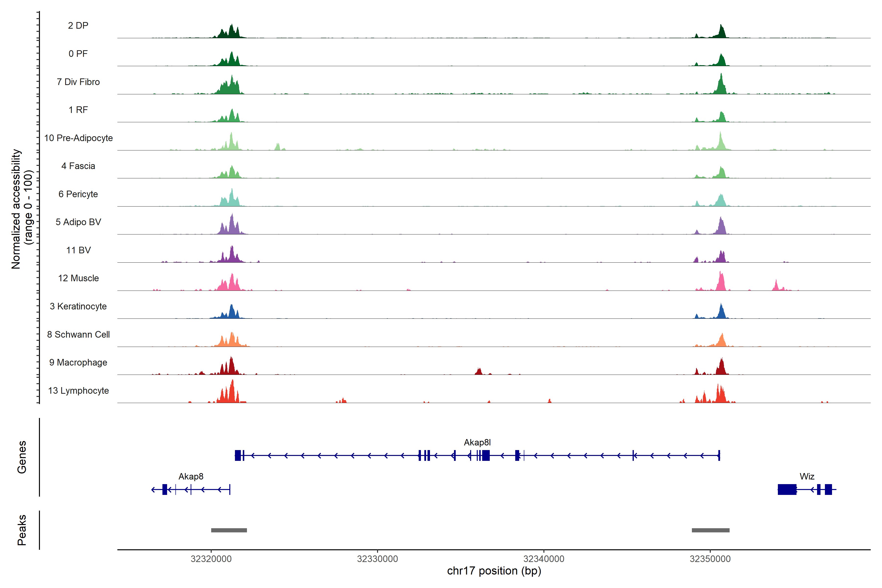Click the left gray peak bar

(229, 530)
